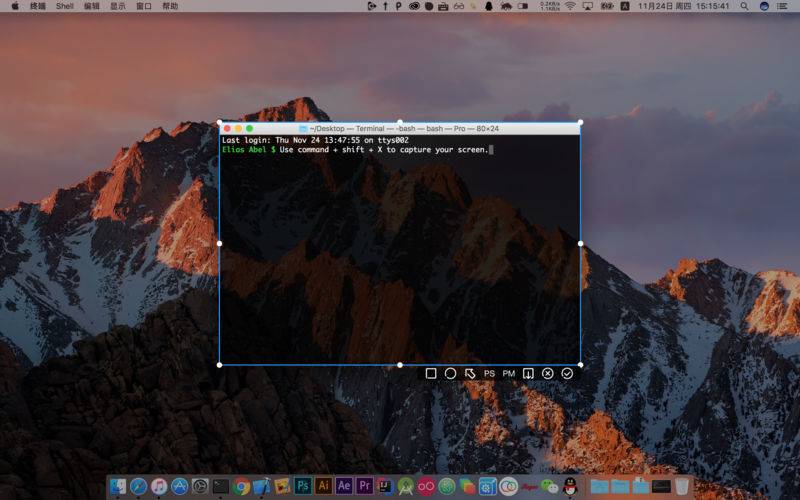This screenshot has width=800, height=500.
Task: Open After Effects from the Dock
Action: 344,486
